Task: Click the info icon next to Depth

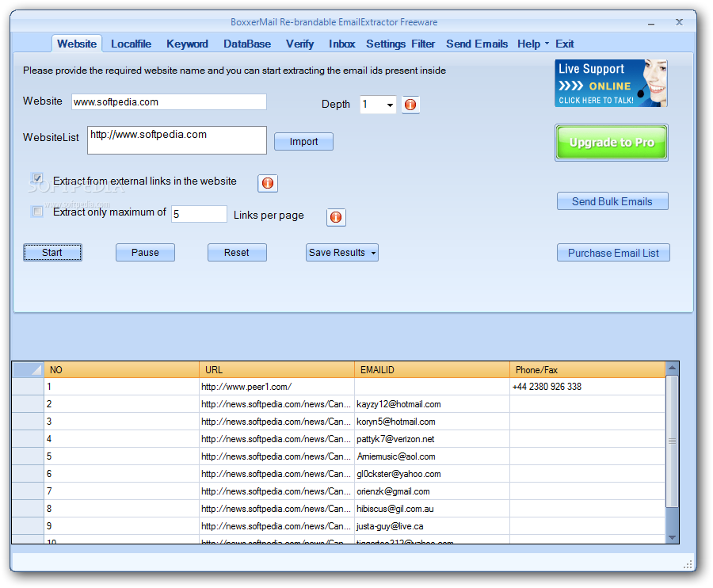Action: (x=410, y=105)
